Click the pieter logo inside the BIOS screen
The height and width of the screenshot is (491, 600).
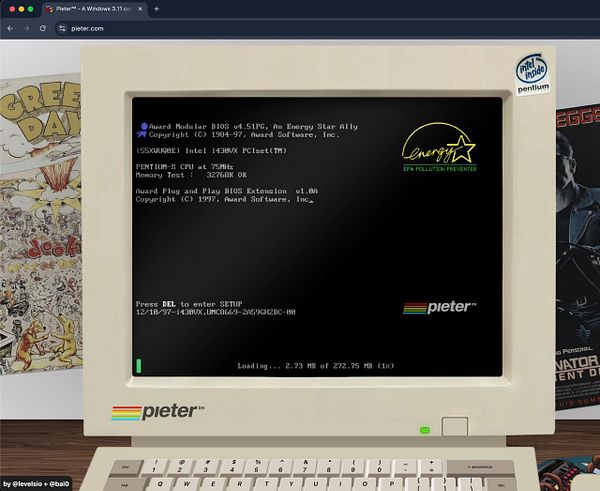pos(439,307)
